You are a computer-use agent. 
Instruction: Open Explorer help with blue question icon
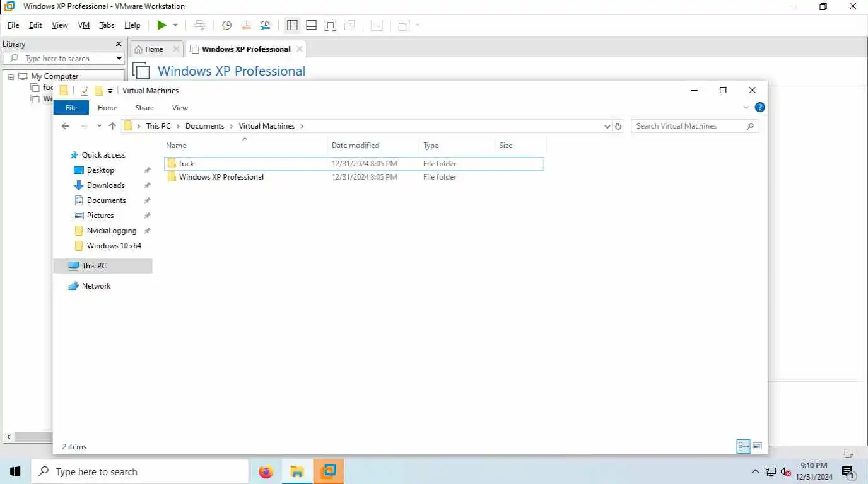point(759,108)
